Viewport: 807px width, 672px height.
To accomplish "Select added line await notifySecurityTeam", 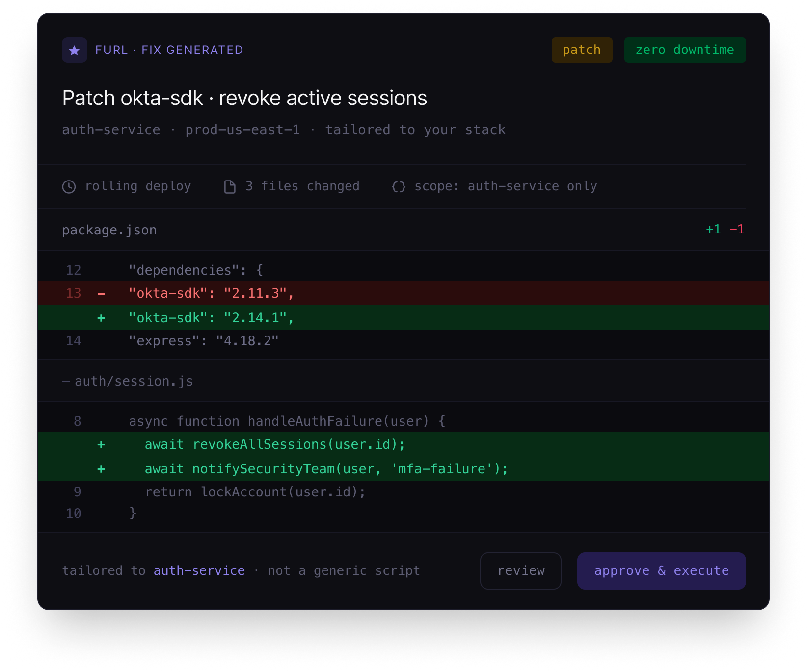I will point(403,469).
